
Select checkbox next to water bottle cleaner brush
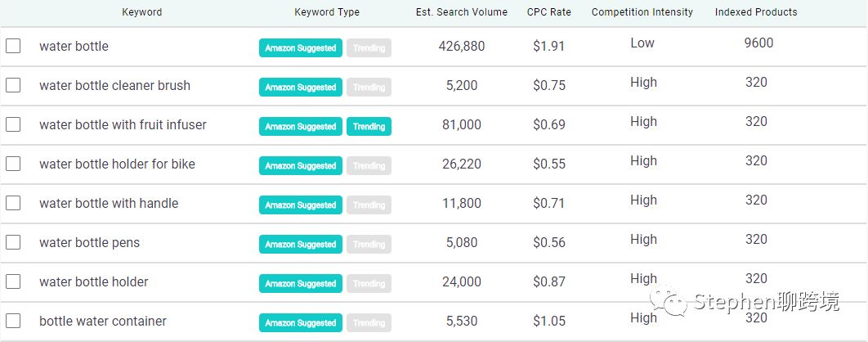13,85
